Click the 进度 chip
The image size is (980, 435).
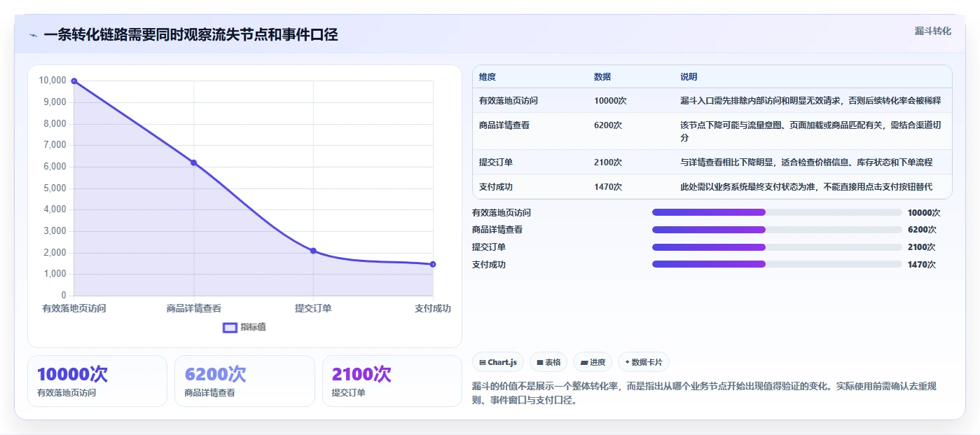click(593, 362)
